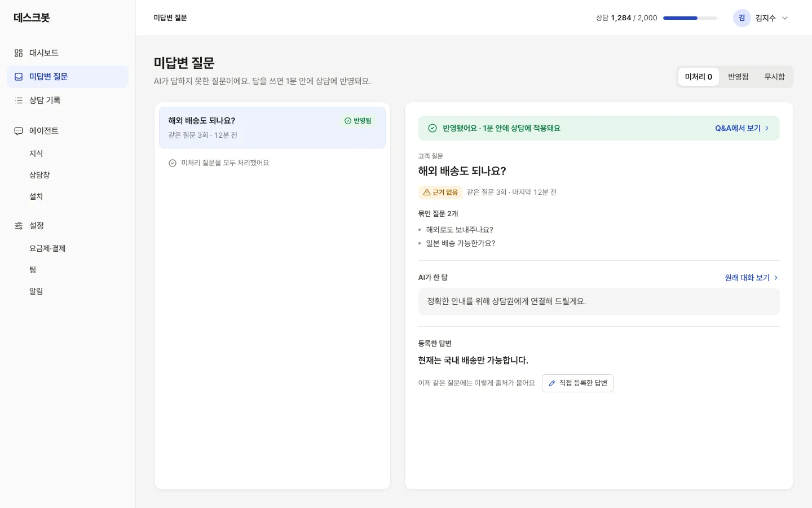Screen dimensions: 812x508
Task: Click the pencil icon on 직접 등록한 답변
Action: (552, 383)
